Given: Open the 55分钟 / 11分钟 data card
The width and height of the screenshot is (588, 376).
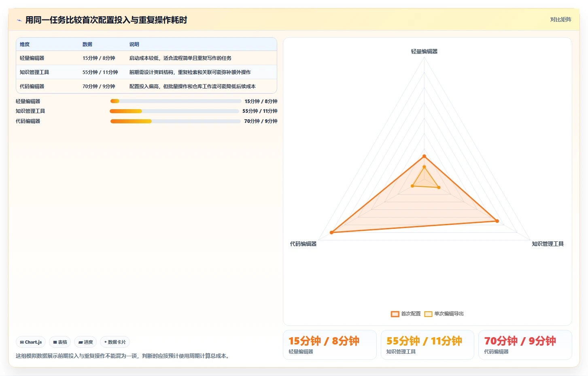Looking at the screenshot, I should 427,345.
